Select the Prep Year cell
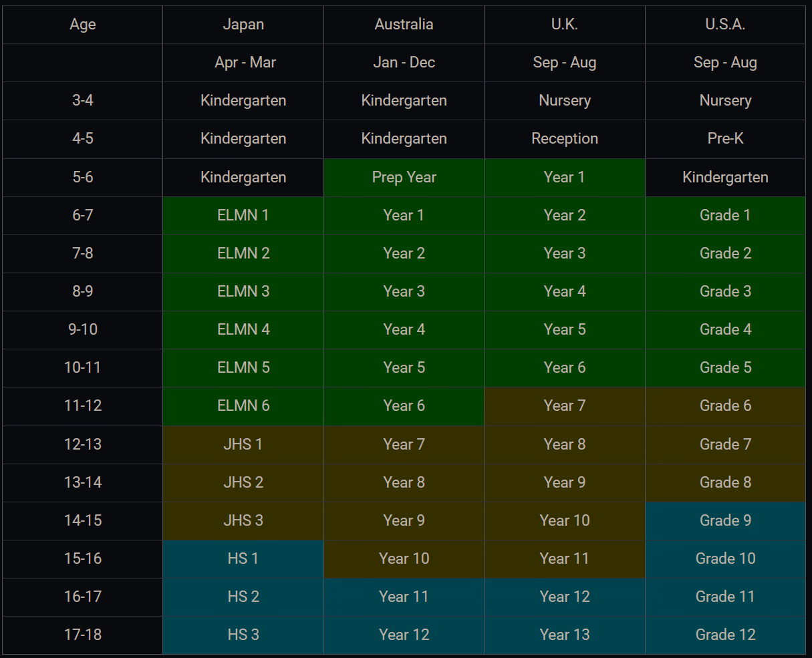The width and height of the screenshot is (812, 658). (x=404, y=178)
